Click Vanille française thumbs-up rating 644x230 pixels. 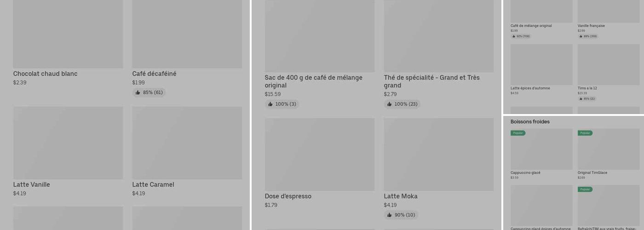(588, 36)
